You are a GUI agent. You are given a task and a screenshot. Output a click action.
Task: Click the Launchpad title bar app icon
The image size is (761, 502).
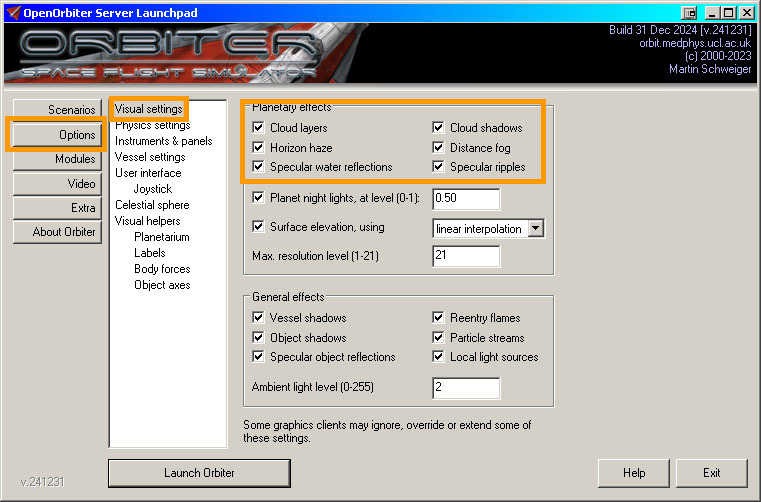tap(13, 13)
